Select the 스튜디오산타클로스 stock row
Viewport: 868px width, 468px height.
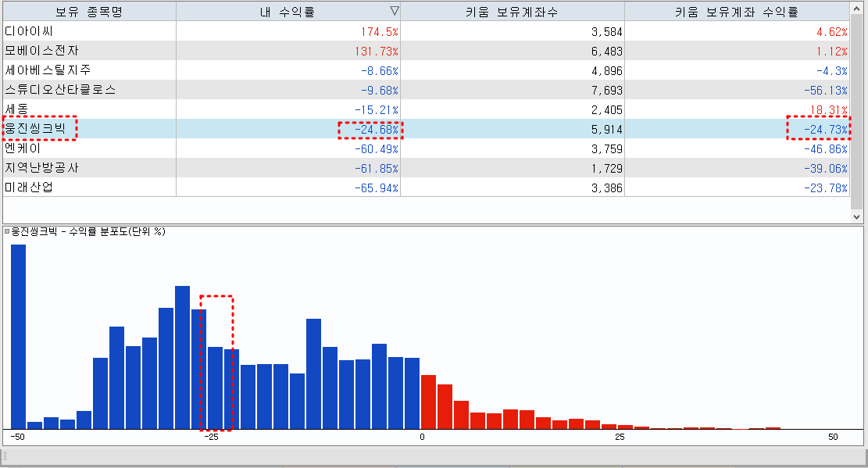(x=427, y=90)
